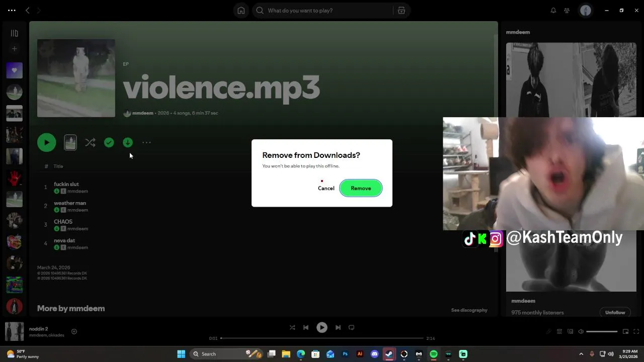Toggle the green download arrow for the EP
The width and height of the screenshot is (644, 362).
click(x=128, y=142)
